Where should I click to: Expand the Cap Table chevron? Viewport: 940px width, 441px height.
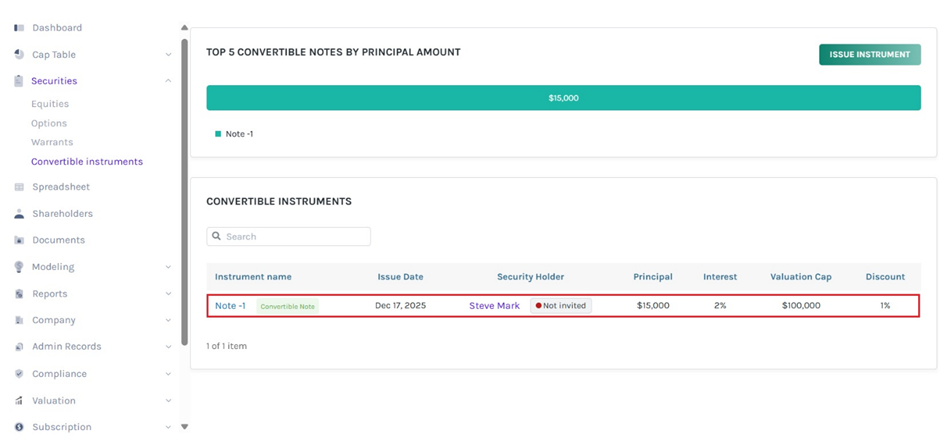point(168,55)
